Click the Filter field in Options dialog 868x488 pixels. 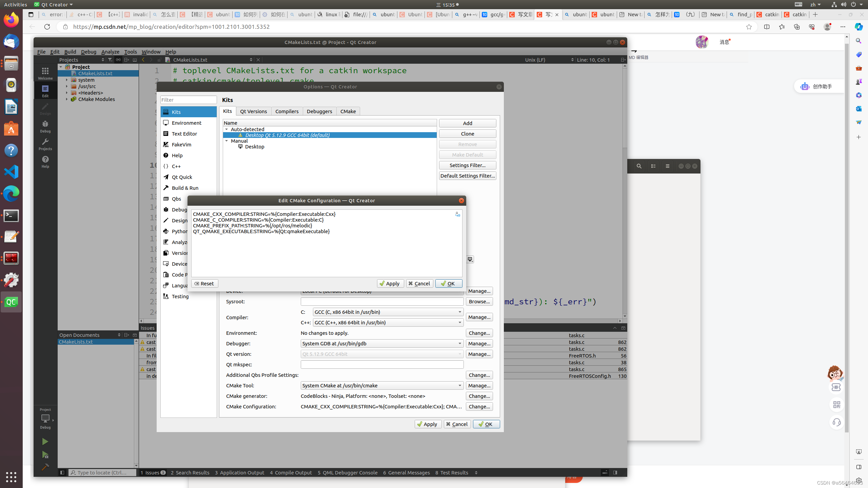(189, 99)
